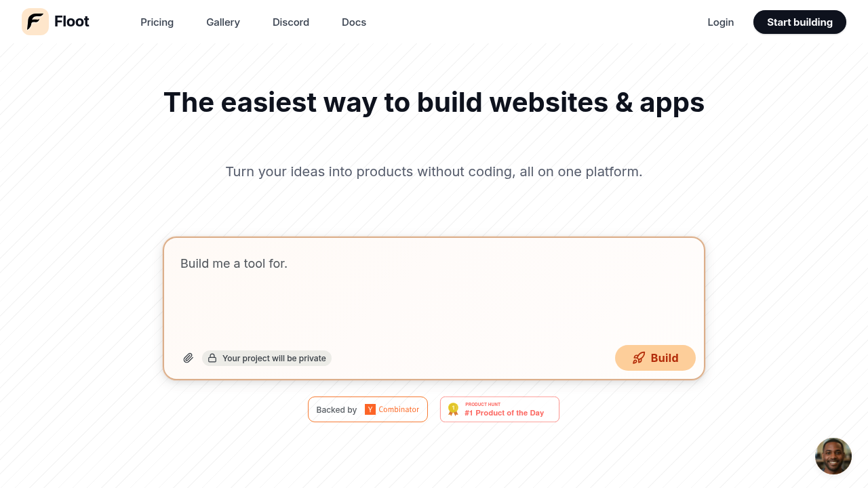Viewport: 868px width, 488px height.
Task: Click the Login link
Action: click(x=720, y=22)
